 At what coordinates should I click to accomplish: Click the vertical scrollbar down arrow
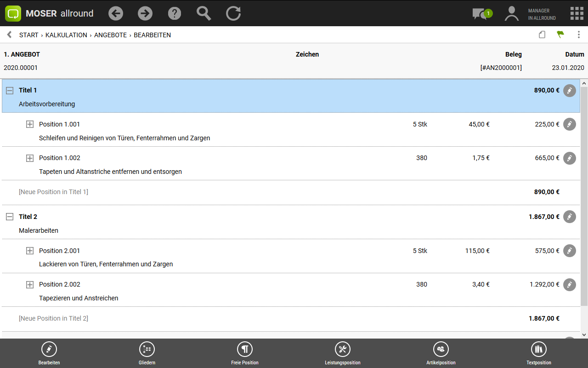pos(584,334)
